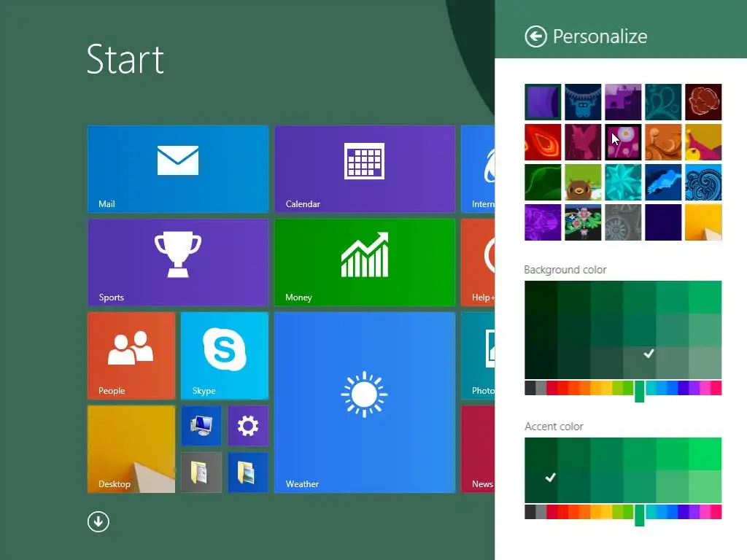Open the Money tile
This screenshot has width=747, height=560.
point(365,262)
